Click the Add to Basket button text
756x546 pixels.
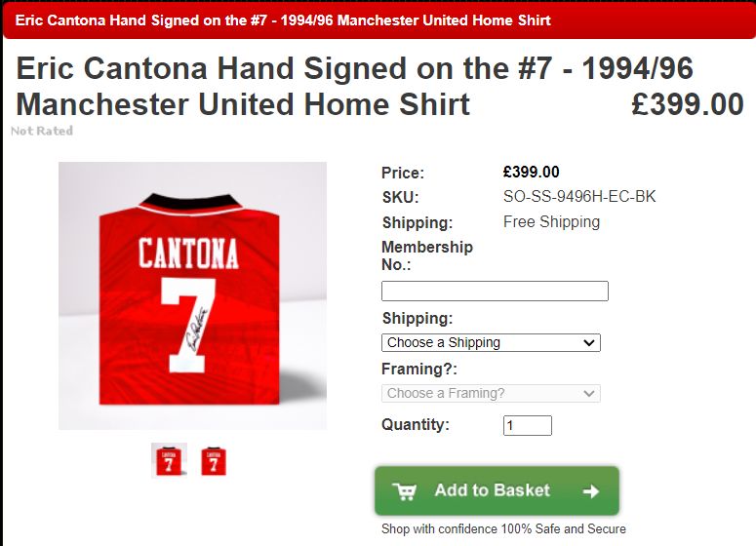click(493, 490)
